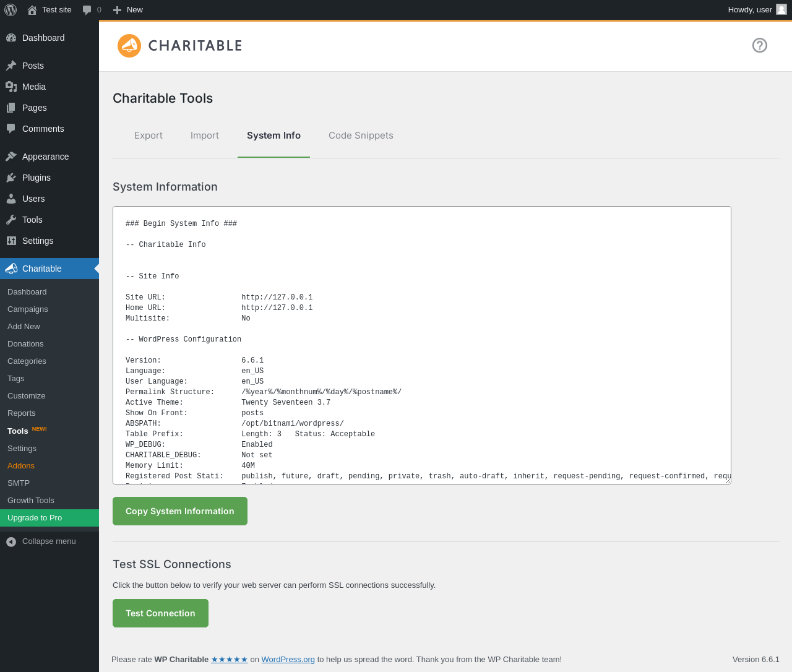Click the Plugins plug icon
The height and width of the screenshot is (672, 792).
coord(11,178)
